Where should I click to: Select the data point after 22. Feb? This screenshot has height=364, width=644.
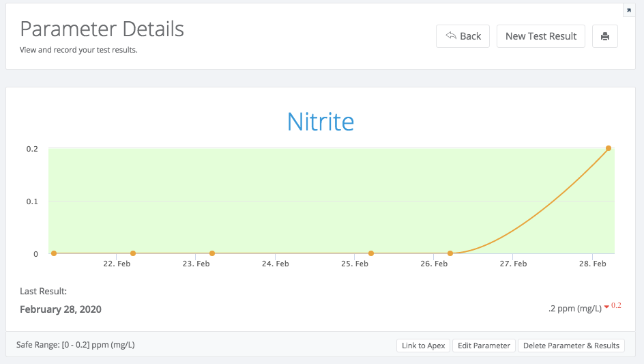(x=133, y=253)
